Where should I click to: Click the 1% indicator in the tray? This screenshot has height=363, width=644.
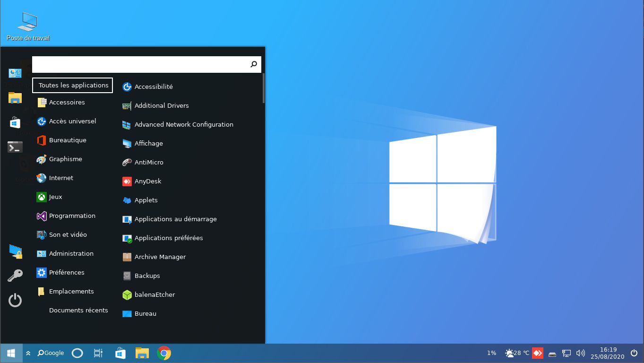click(x=492, y=353)
